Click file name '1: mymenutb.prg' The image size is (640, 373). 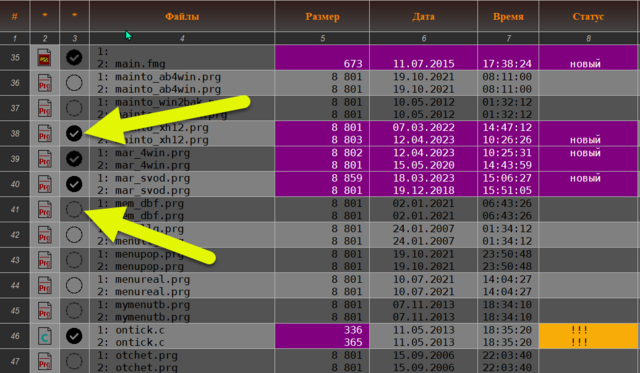click(144, 305)
